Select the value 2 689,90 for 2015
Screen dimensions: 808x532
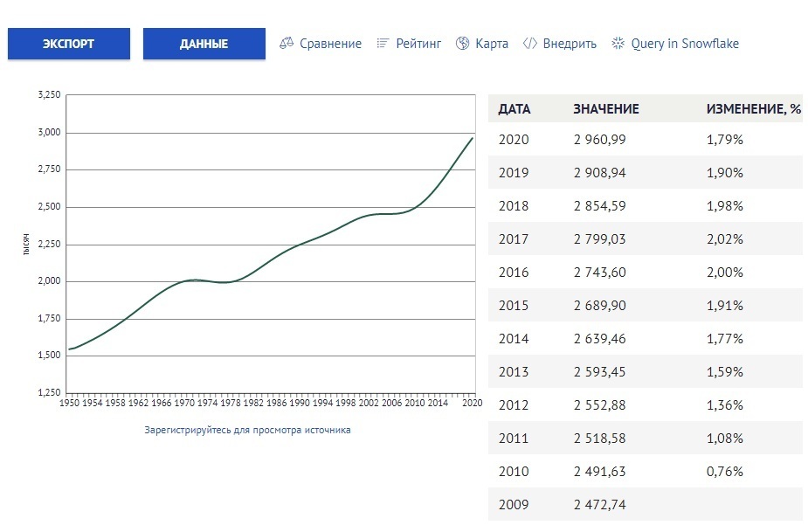click(x=599, y=306)
